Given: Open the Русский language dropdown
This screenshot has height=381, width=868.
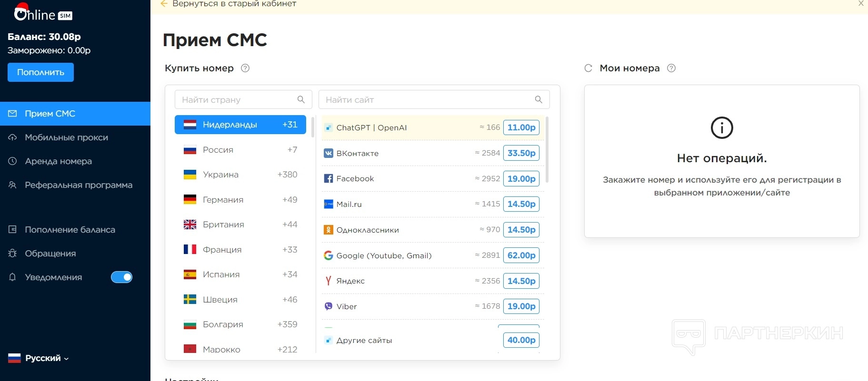Looking at the screenshot, I should point(39,358).
